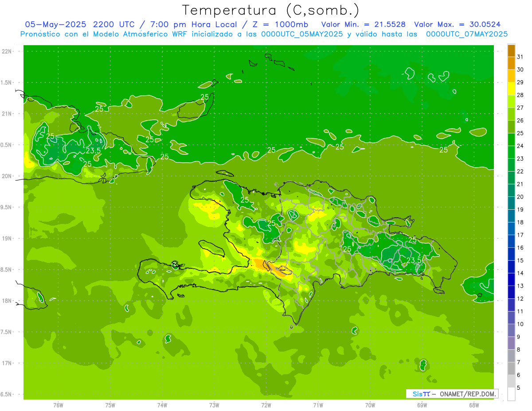Viewport: 532px width, 411px height.
Task: Select the "73W" longitude label
Action: point(214,405)
